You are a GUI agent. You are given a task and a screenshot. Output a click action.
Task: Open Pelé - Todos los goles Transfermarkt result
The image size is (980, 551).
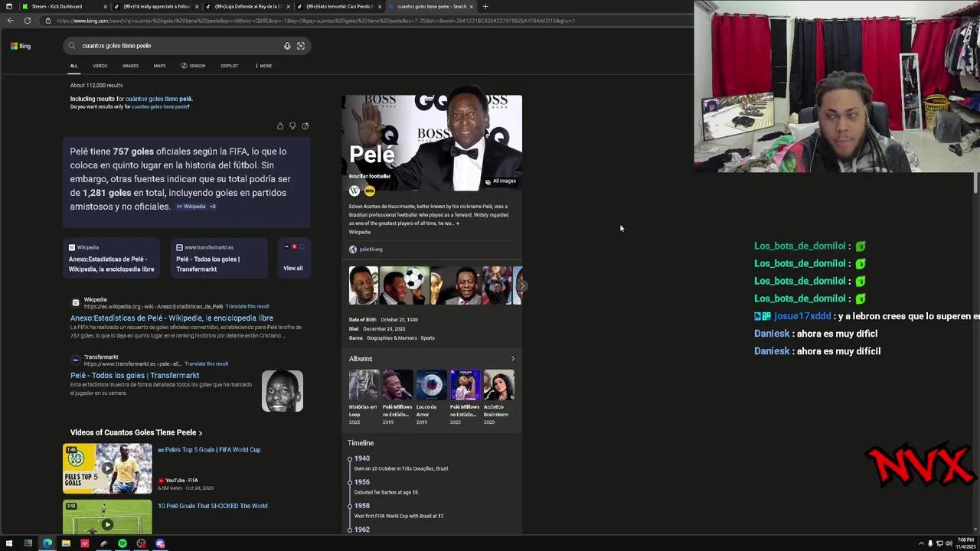135,376
